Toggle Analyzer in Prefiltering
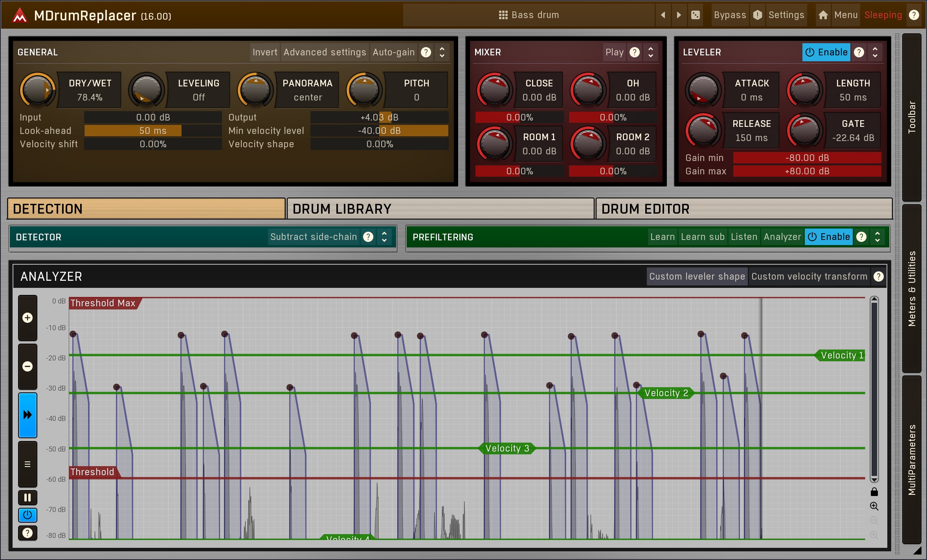Screen dimensions: 927x560 (782, 237)
